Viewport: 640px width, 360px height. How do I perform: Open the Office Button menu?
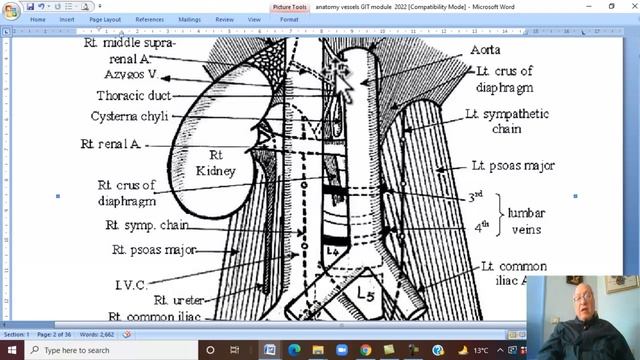(x=11, y=11)
